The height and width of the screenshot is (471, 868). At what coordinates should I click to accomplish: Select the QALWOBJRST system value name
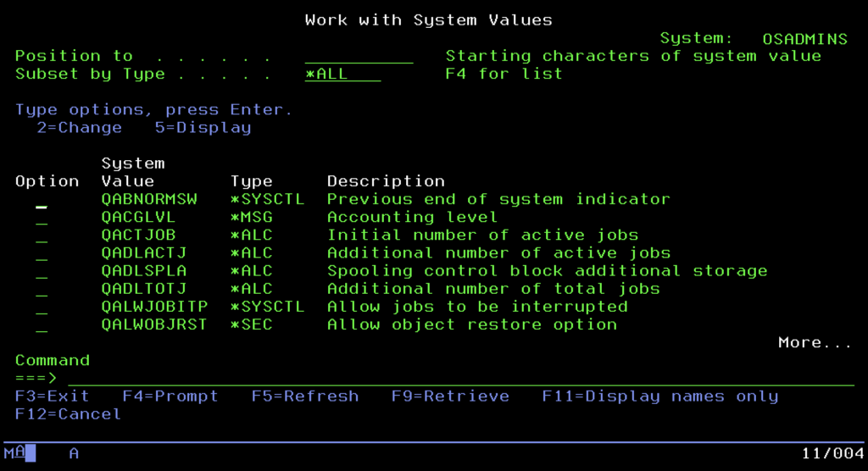[x=153, y=324]
